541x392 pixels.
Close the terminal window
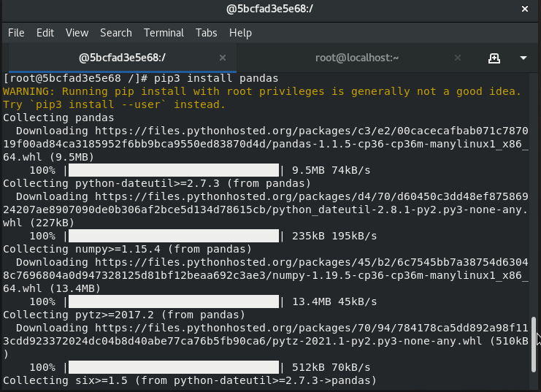tap(525, 9)
